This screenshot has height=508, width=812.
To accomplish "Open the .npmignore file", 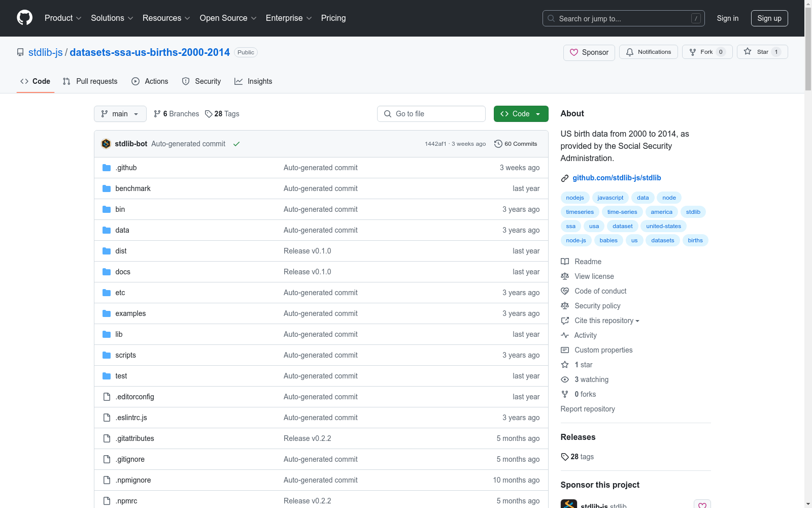I will coord(133,480).
